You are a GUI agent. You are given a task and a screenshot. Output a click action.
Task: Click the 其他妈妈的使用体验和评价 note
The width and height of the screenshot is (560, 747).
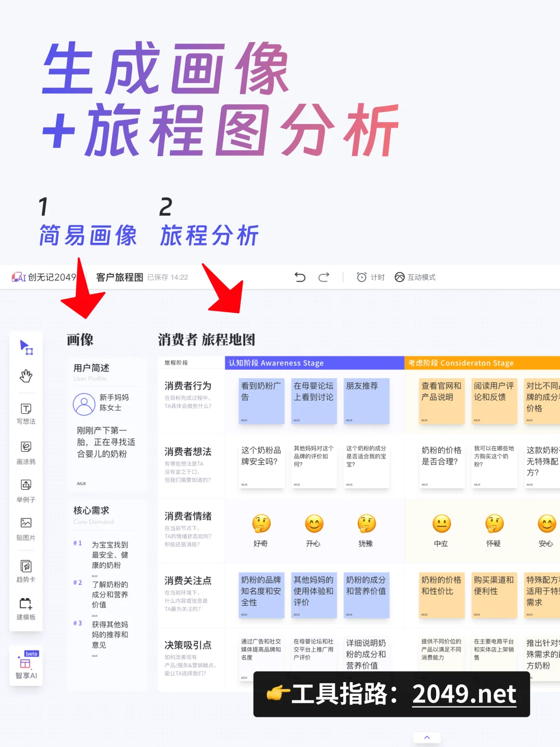pos(314,595)
